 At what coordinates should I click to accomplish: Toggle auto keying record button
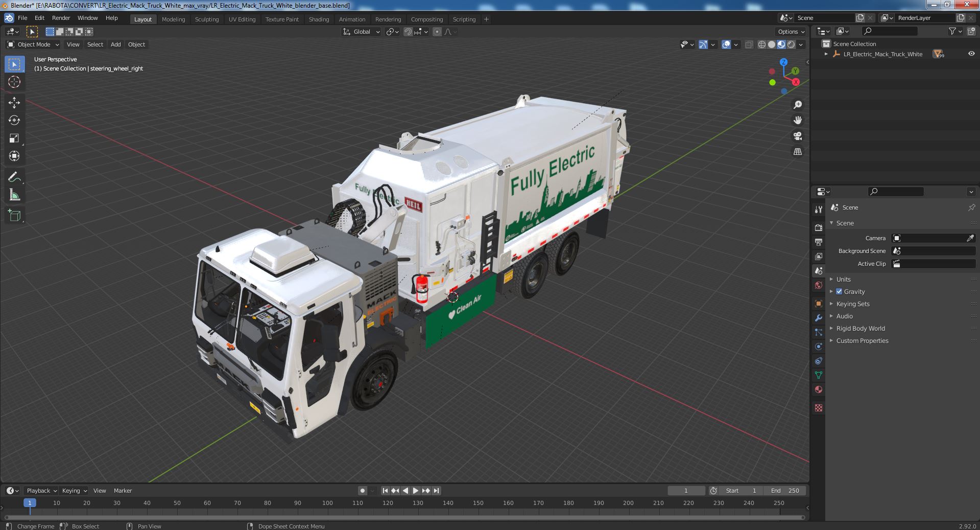363,491
